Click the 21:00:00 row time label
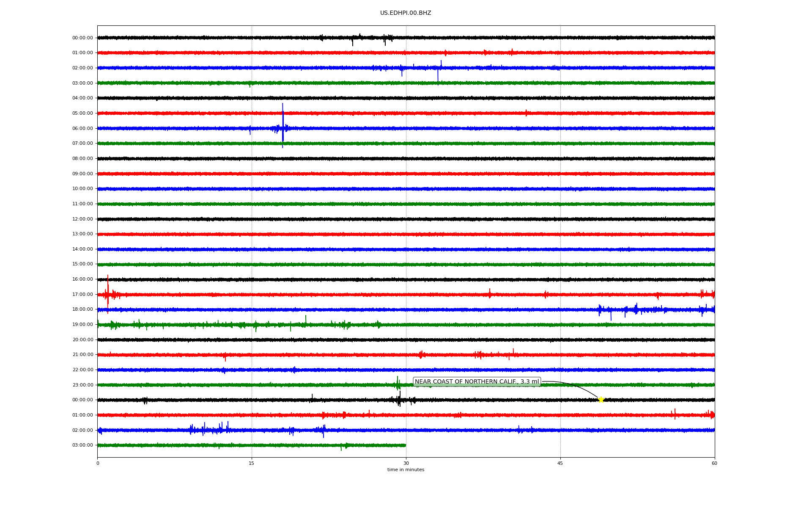The image size is (812, 508). click(x=82, y=355)
